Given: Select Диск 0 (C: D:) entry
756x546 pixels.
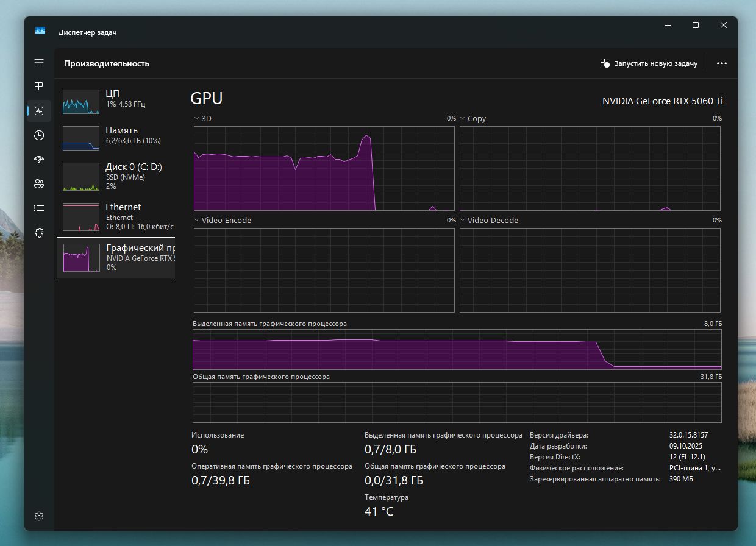Looking at the screenshot, I should tap(116, 176).
